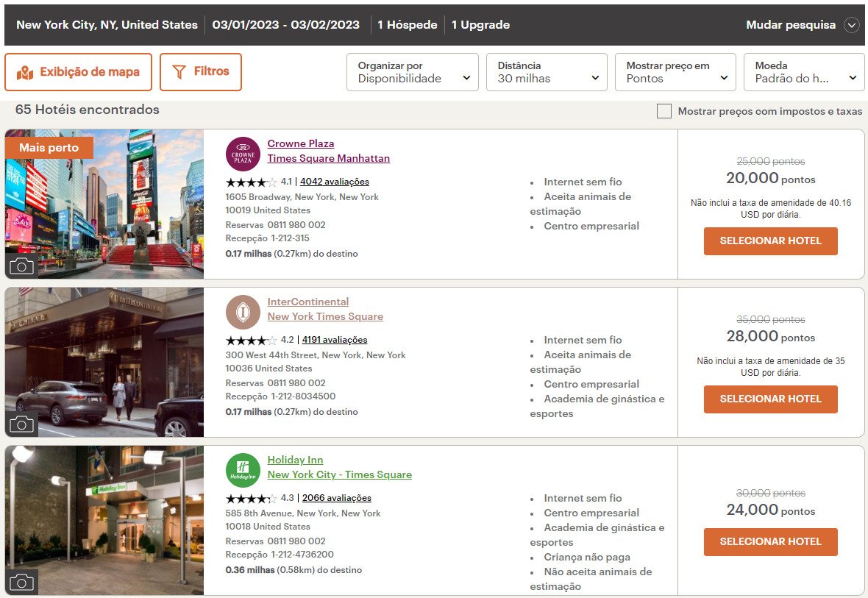
Task: Click strikethrough 25,000 pontos price
Action: [x=771, y=161]
